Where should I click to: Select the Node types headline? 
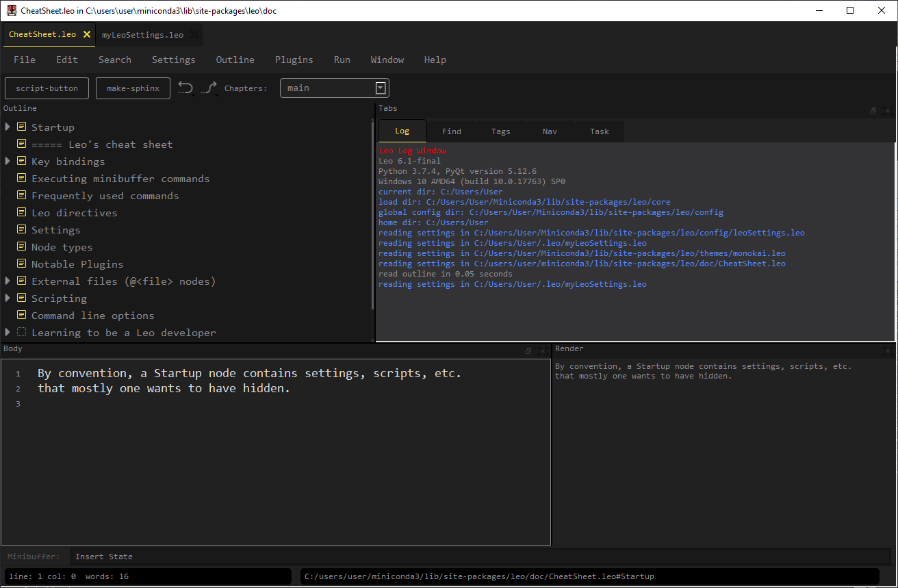tap(62, 247)
